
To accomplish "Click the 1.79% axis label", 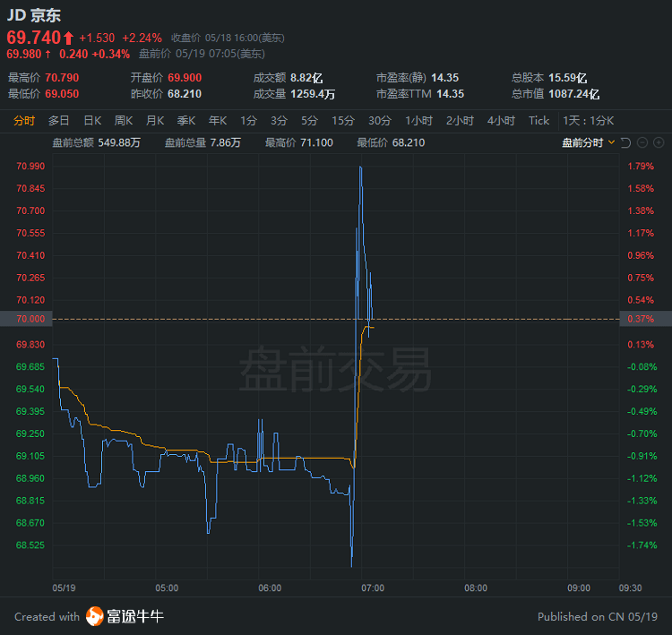I will (x=641, y=167).
